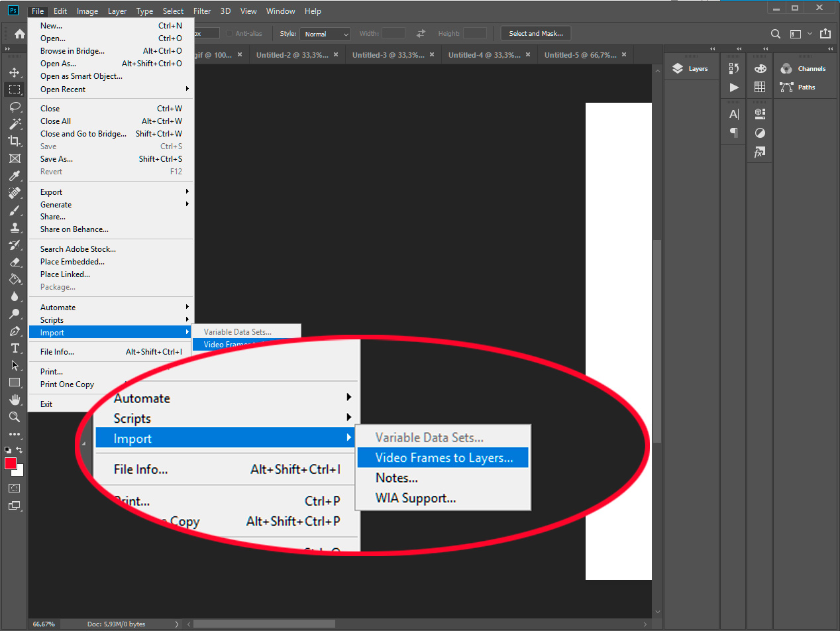Select the Move tool
Viewport: 840px width, 631px height.
pos(15,73)
